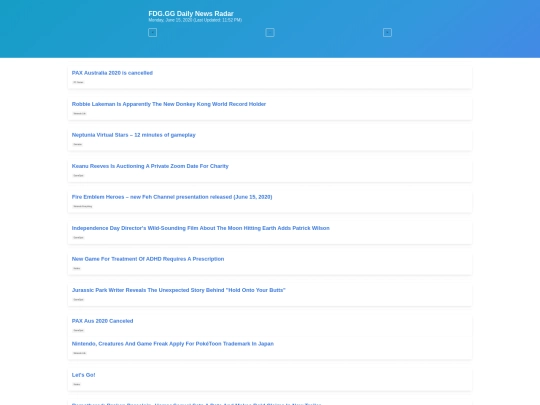The width and height of the screenshot is (540, 405).
Task: Click source tag under Jurassic Park Writer headline
Action: [78, 299]
